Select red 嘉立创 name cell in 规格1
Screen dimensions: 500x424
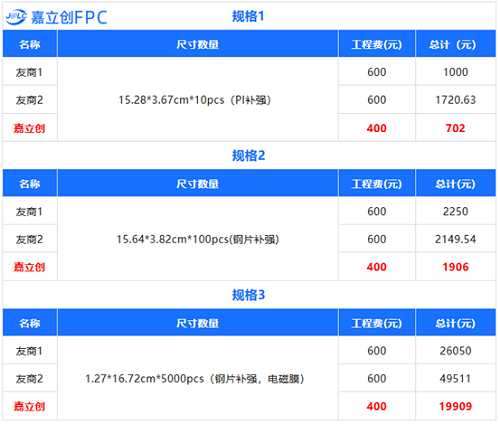click(30, 128)
